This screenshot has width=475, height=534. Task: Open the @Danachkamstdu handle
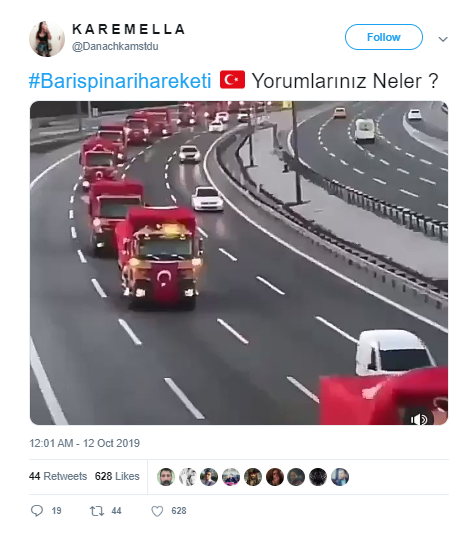115,46
